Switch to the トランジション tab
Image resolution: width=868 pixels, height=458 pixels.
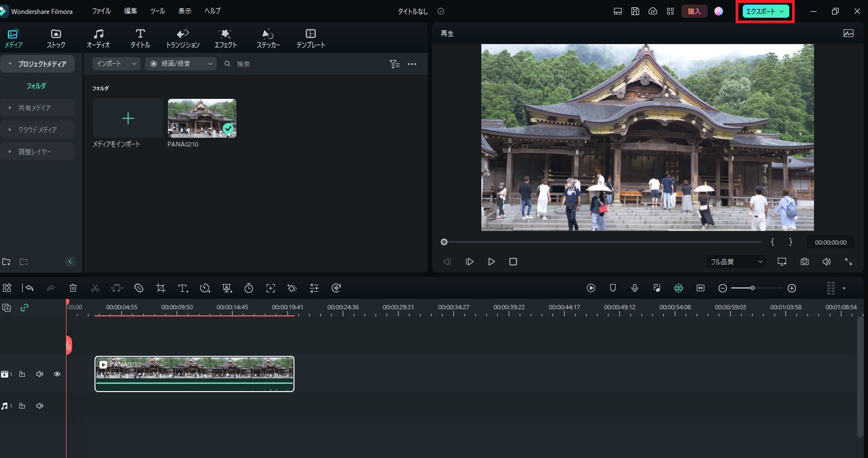183,38
